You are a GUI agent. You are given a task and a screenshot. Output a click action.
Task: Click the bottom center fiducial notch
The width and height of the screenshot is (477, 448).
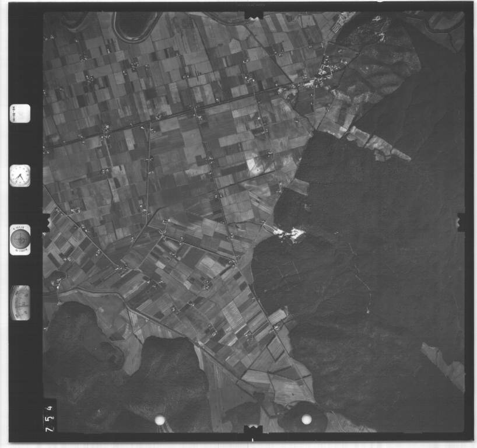click(253, 430)
